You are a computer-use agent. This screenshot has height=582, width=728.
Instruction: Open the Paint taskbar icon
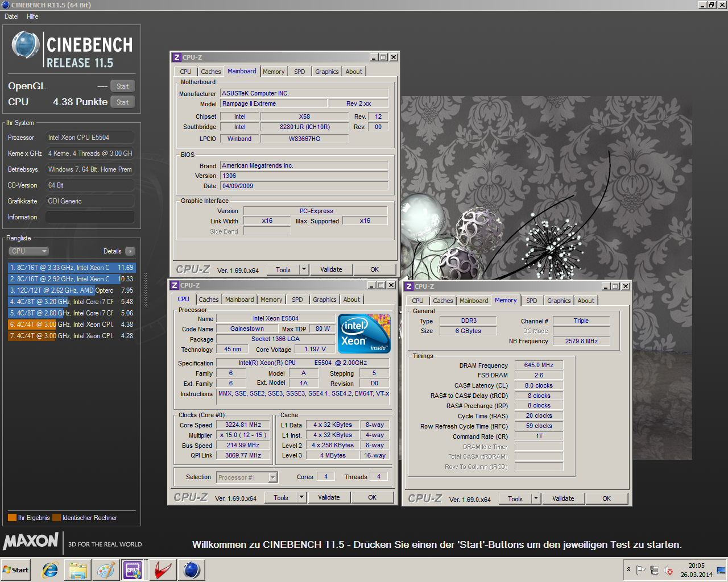[106, 570]
